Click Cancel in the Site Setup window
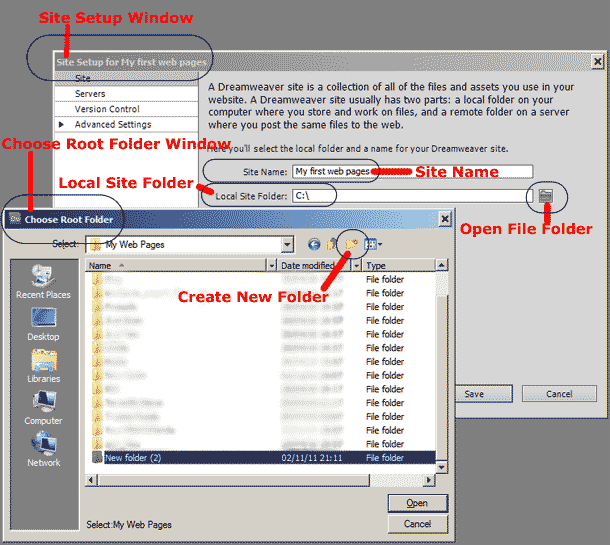Viewport: 610px width, 545px height. click(x=559, y=394)
